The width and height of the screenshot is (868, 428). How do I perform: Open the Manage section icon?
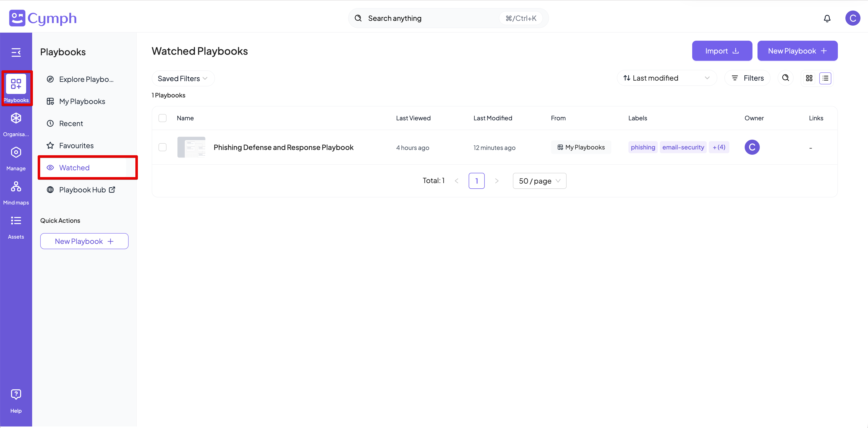point(16,152)
